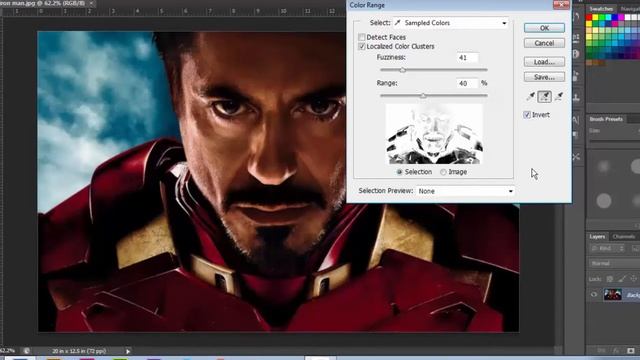Choose the Selection radio button
This screenshot has height=360, width=640.
pos(400,172)
